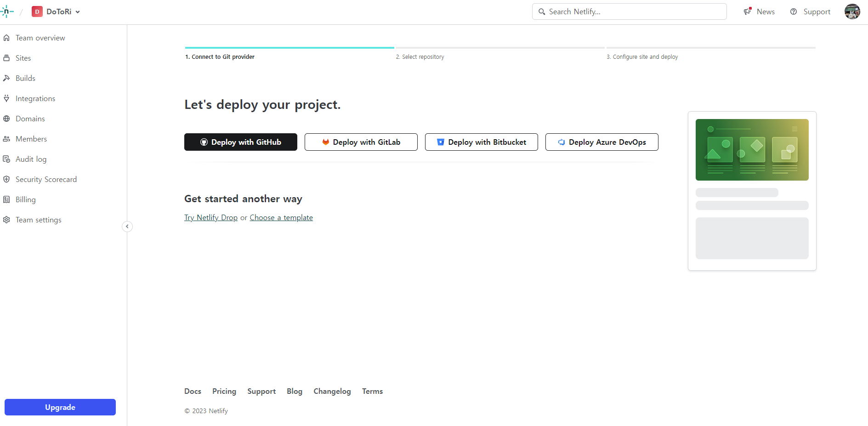Open the Docs footer link
The height and width of the screenshot is (426, 868).
coord(193,391)
